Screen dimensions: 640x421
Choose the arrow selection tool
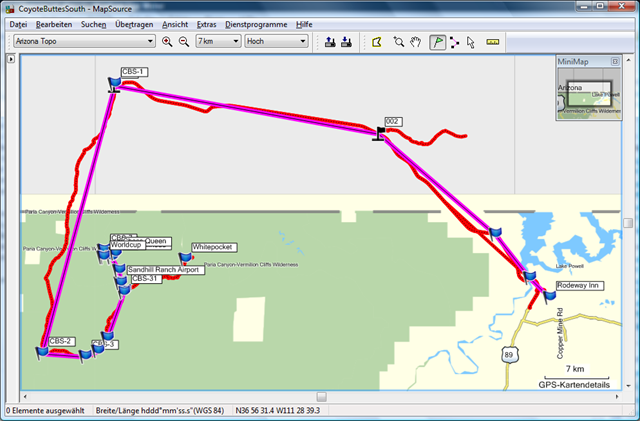[x=470, y=42]
